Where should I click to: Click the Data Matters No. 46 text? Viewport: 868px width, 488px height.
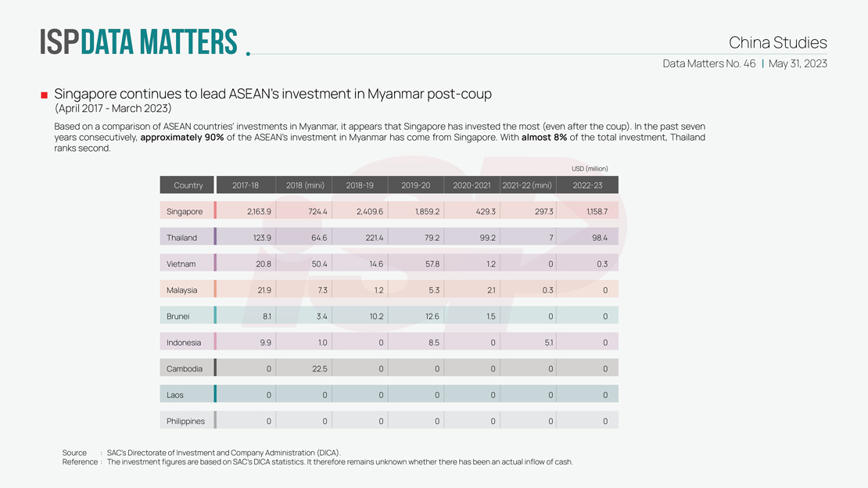(708, 63)
